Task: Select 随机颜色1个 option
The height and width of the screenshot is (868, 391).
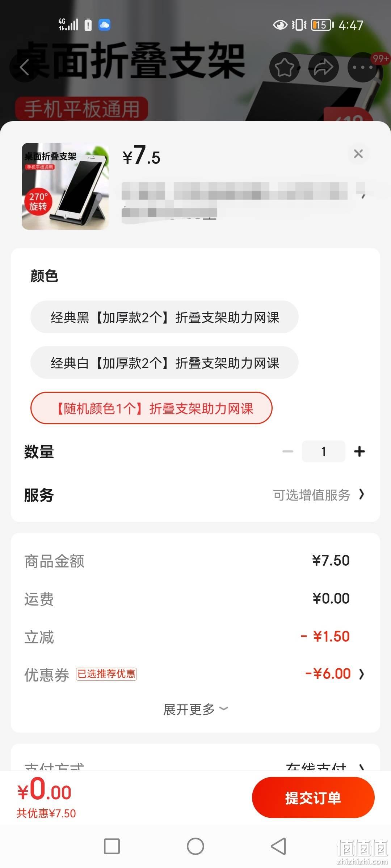Action: tap(151, 408)
